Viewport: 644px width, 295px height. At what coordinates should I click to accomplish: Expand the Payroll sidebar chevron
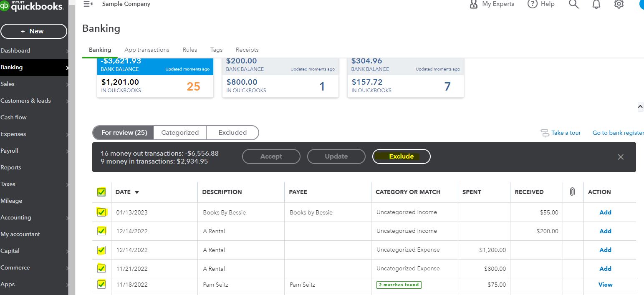pyautogui.click(x=67, y=151)
